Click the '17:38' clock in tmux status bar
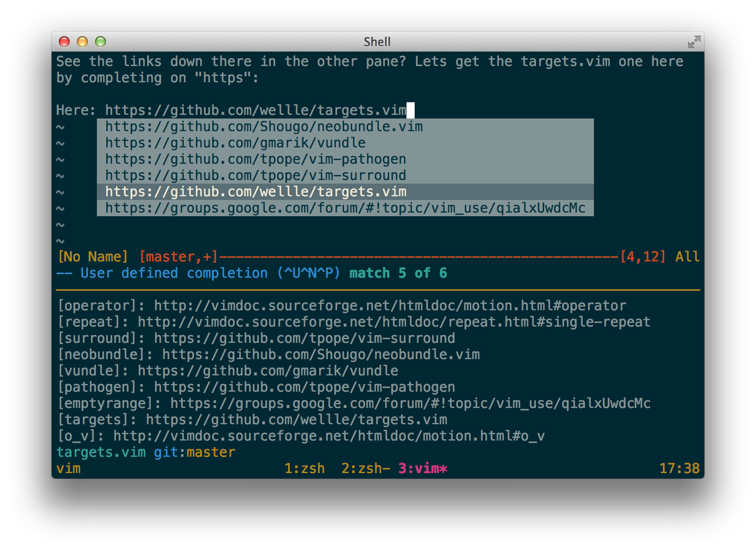 [679, 468]
